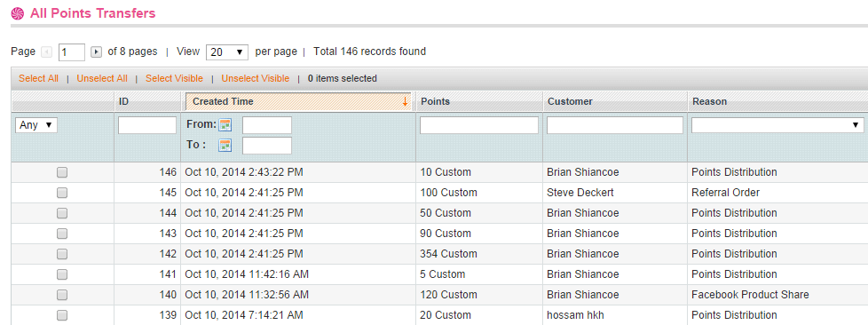Click the To date input field
Viewport: 868px width, 325px height.
click(x=267, y=146)
